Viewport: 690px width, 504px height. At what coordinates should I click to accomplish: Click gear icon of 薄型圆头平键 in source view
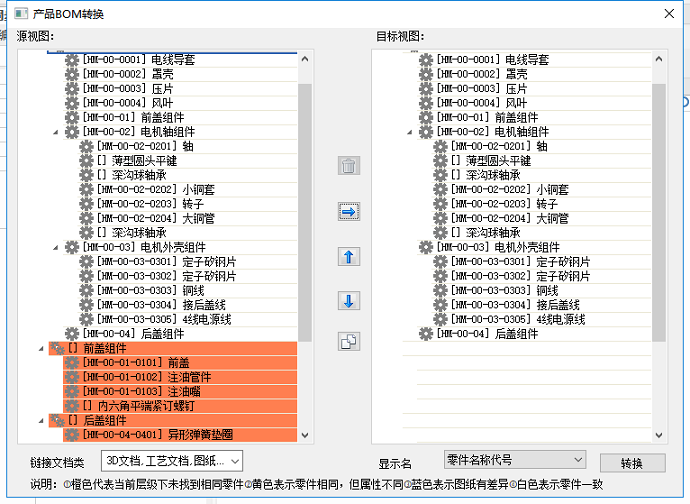point(86,161)
